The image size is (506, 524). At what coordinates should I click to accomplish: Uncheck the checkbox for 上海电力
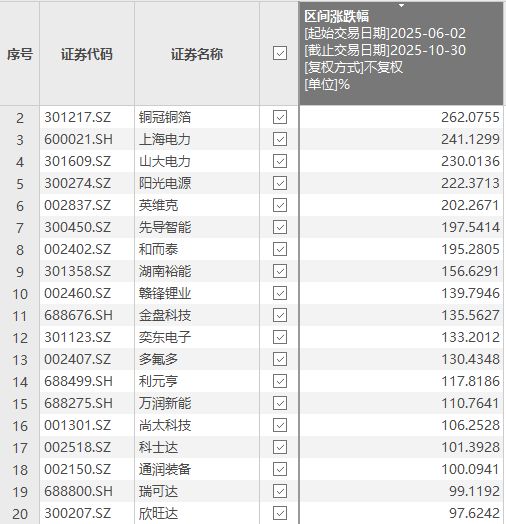tap(280, 139)
